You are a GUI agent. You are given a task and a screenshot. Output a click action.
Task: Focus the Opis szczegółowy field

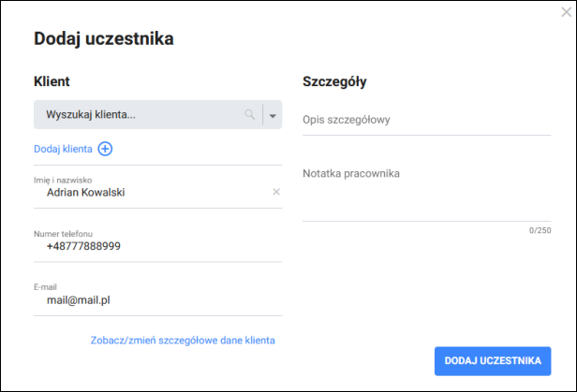(426, 120)
